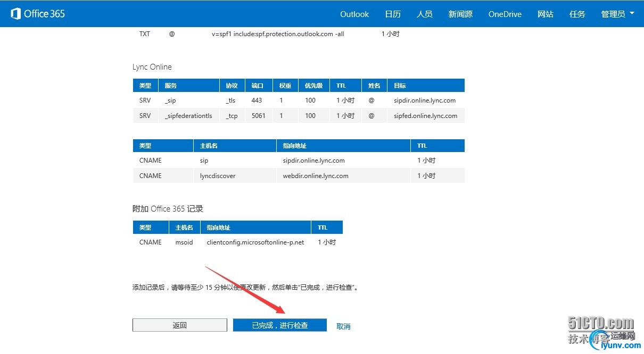This screenshot has width=644, height=354.
Task: Click the 返回 button
Action: click(180, 325)
